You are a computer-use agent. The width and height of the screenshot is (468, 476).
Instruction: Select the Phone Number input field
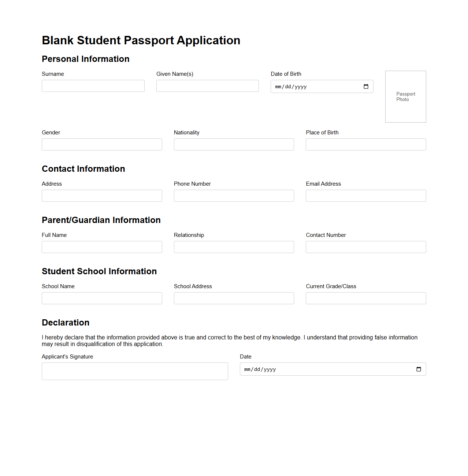(234, 196)
